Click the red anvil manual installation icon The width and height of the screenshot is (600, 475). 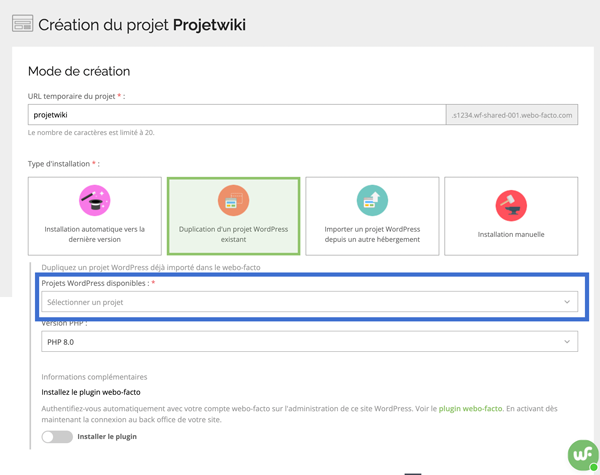pyautogui.click(x=511, y=206)
